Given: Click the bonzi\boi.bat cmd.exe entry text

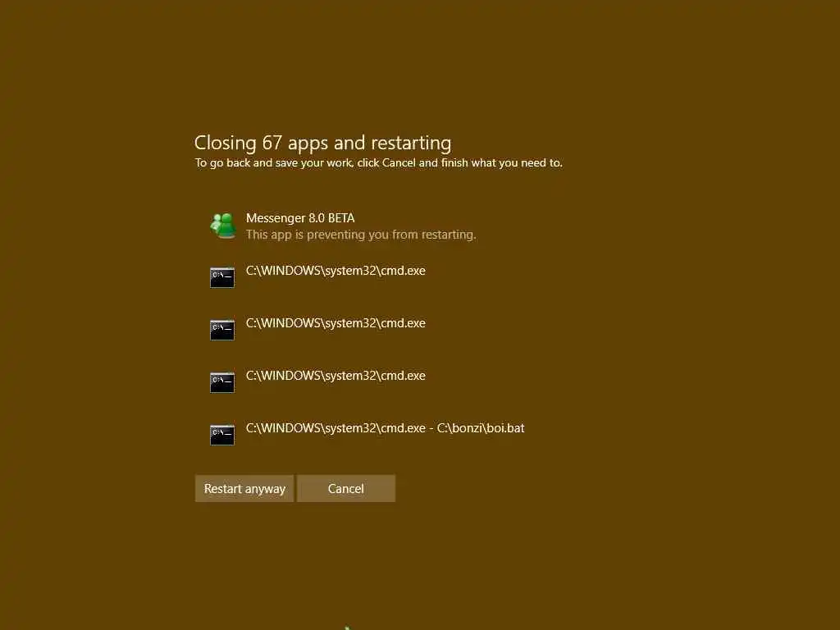Looking at the screenshot, I should coord(386,428).
